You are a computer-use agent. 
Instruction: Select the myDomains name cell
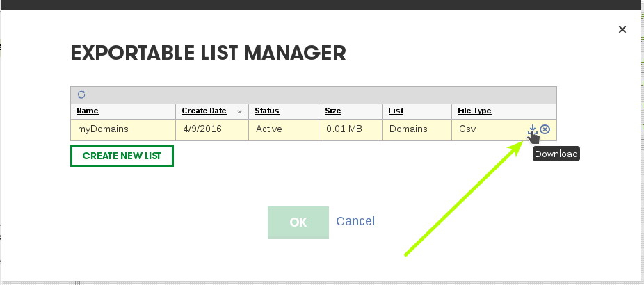tap(123, 130)
